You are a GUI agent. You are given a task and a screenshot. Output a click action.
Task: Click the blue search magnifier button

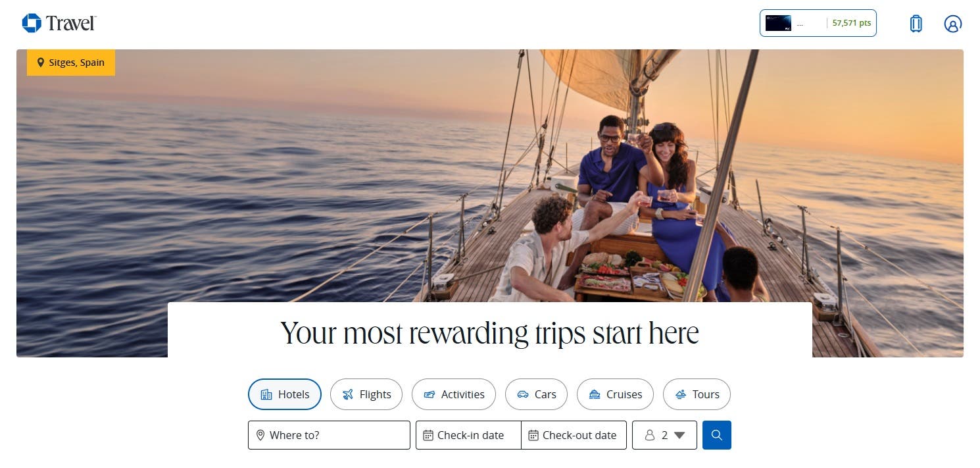click(717, 435)
